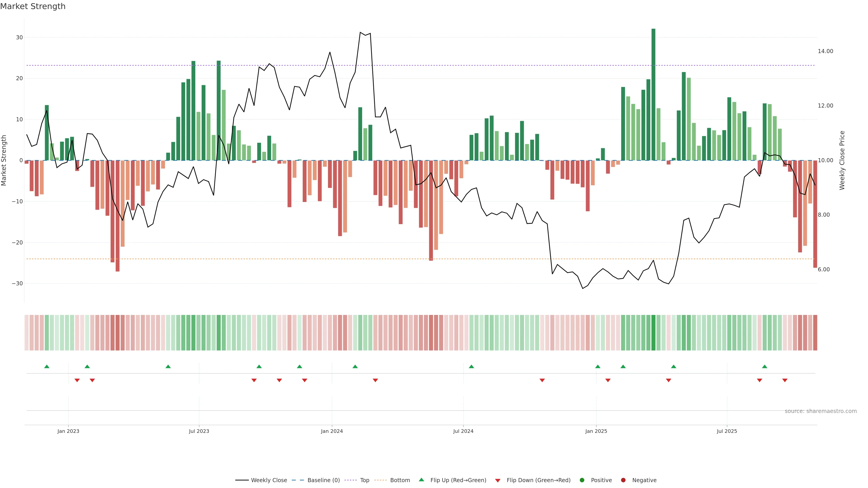Click green Positive circle legend icon
Viewport: 868px width, 488px height.
[582, 480]
